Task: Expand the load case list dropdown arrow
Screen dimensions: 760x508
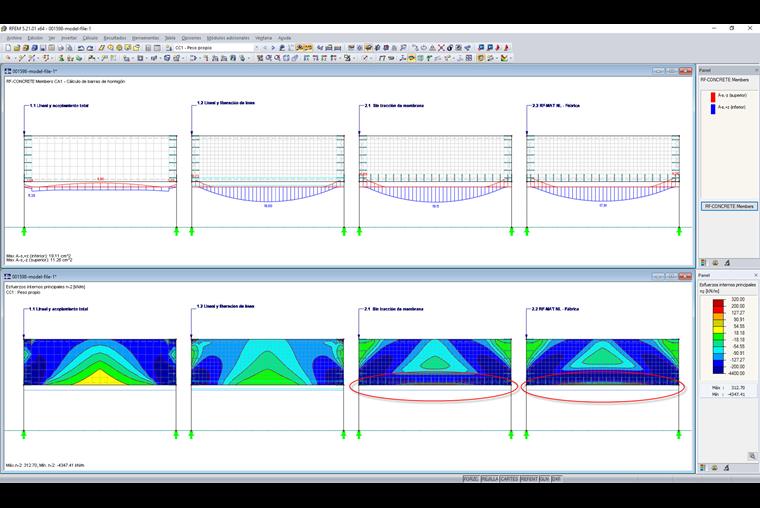Action: 256,48
